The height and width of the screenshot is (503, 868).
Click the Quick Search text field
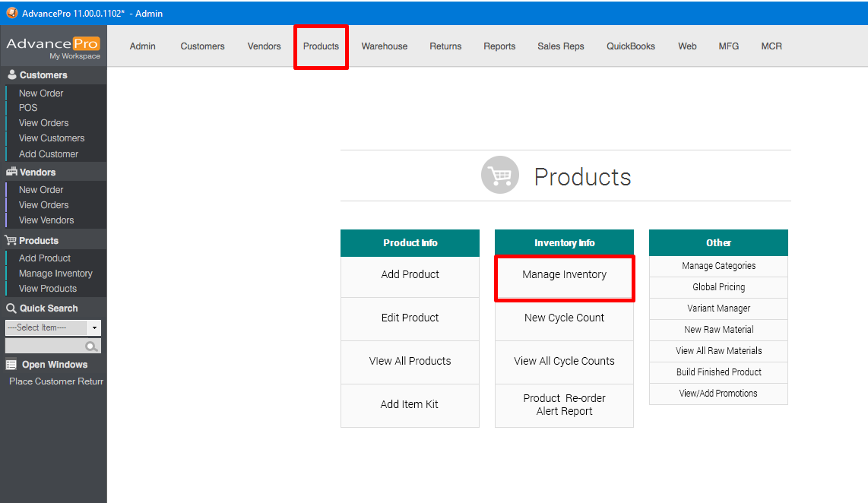[44, 346]
